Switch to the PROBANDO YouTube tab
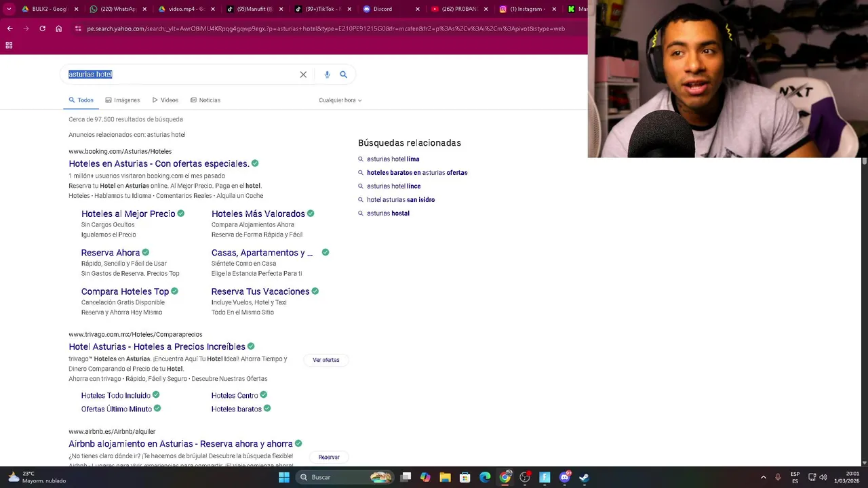The height and width of the screenshot is (488, 868). pos(459,9)
